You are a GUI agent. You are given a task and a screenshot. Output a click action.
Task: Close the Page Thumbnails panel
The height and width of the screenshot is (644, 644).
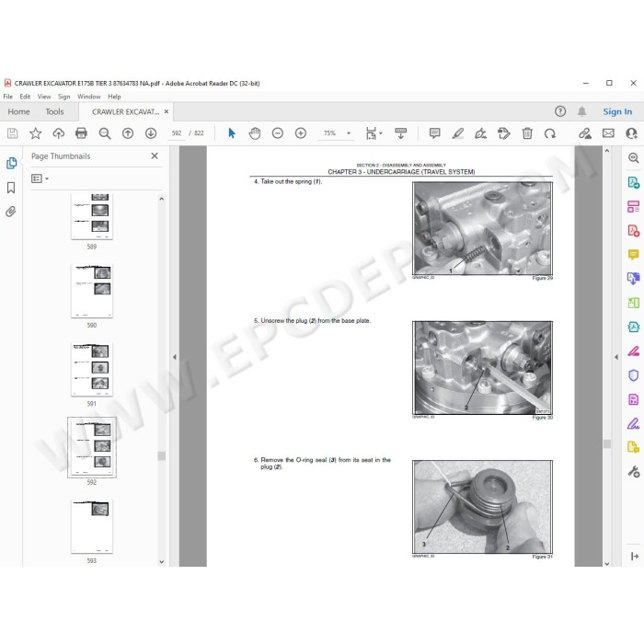coord(155,155)
